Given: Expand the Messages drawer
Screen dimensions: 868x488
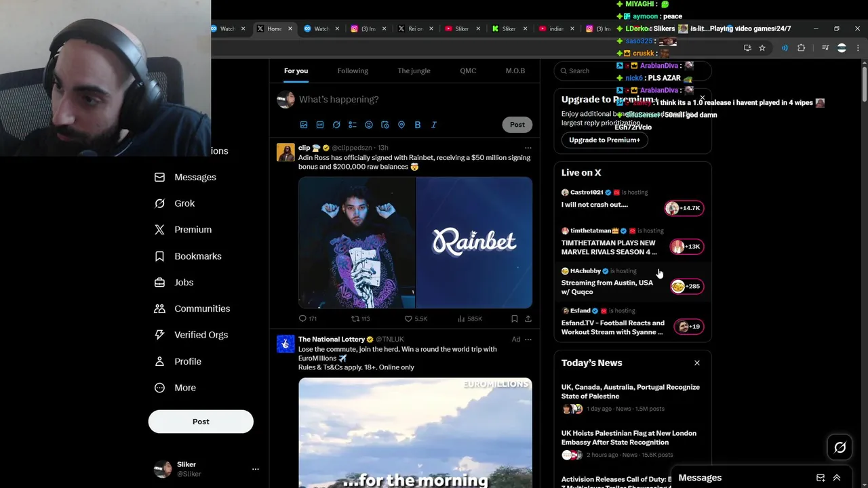Looking at the screenshot, I should (837, 478).
